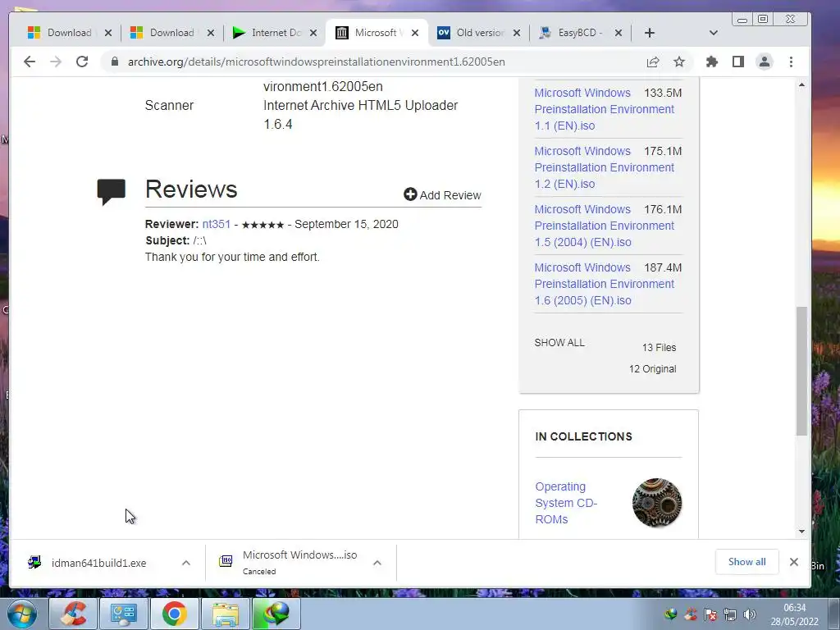Go back to the previous page
Screen dimensions: 840x630
point(30,62)
